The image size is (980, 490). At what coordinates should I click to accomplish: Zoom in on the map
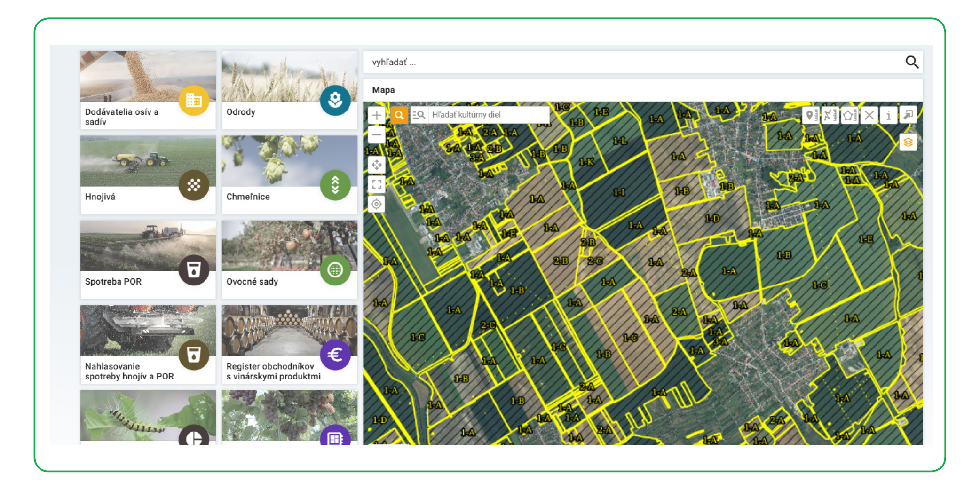pyautogui.click(x=377, y=115)
